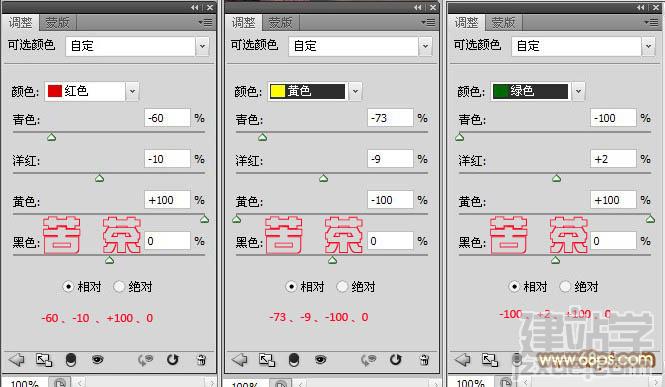The width and height of the screenshot is (665, 387).
Task: Reset adjustment icon in yellow panel
Action: [395, 360]
